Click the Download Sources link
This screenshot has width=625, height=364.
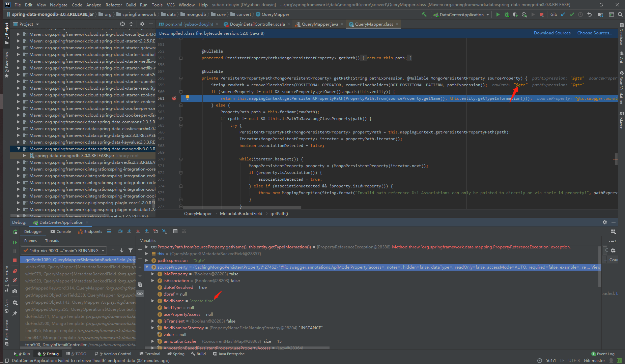[x=552, y=33]
